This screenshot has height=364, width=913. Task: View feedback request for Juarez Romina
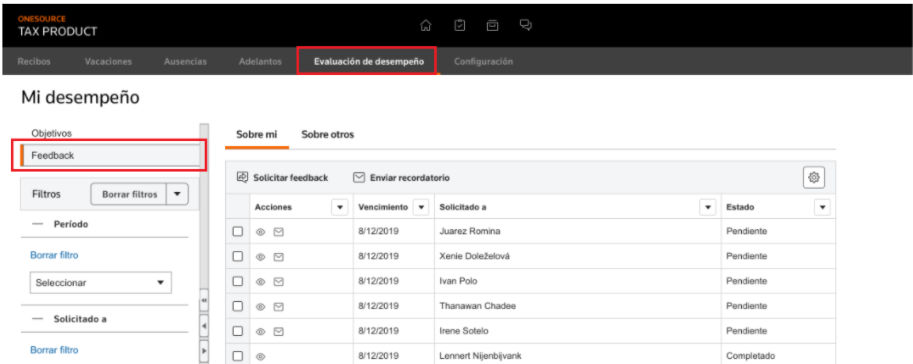261,232
